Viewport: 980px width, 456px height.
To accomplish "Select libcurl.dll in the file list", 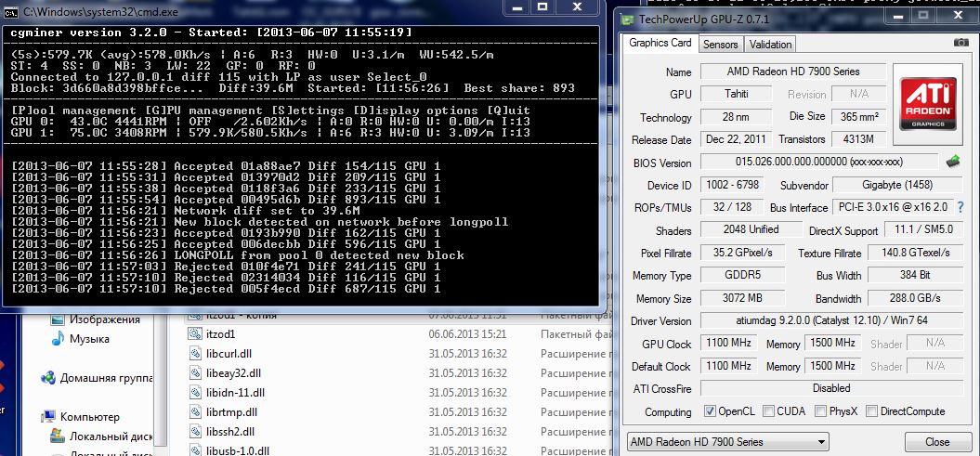I will tap(229, 354).
